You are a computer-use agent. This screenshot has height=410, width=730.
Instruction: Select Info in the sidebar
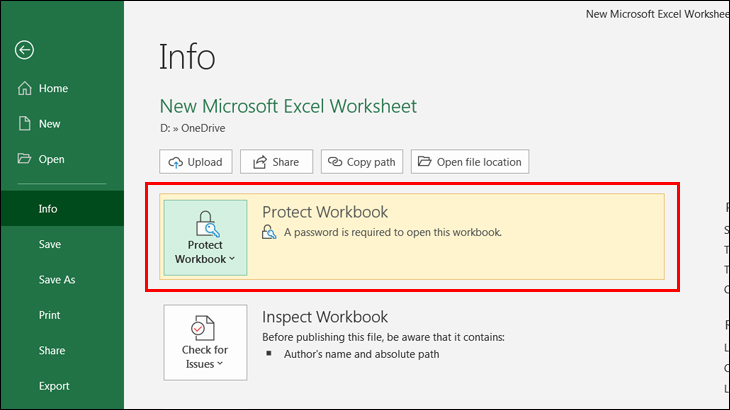pyautogui.click(x=48, y=209)
